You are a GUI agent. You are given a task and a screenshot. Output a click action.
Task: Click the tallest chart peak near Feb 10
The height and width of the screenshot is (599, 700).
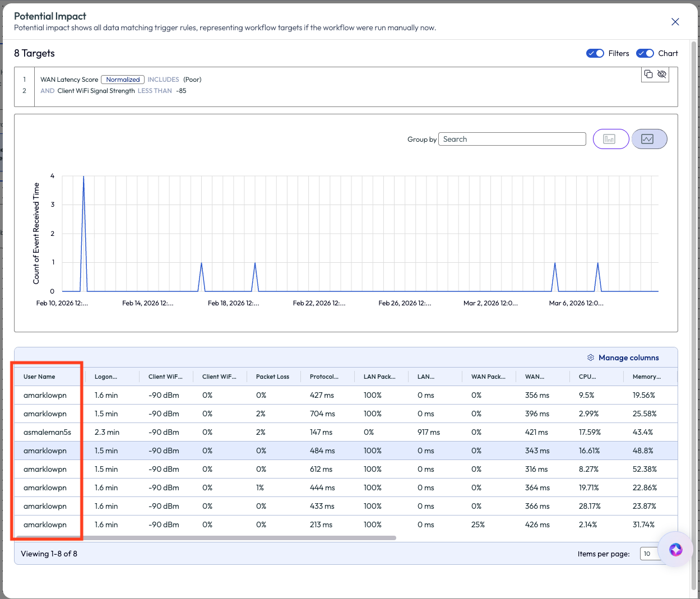[84, 178]
